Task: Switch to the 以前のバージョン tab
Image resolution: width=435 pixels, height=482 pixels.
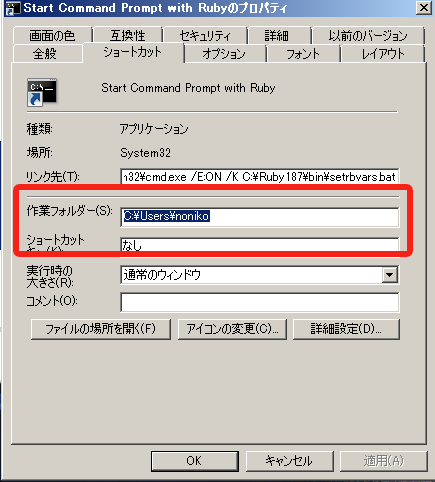Action: [368, 35]
